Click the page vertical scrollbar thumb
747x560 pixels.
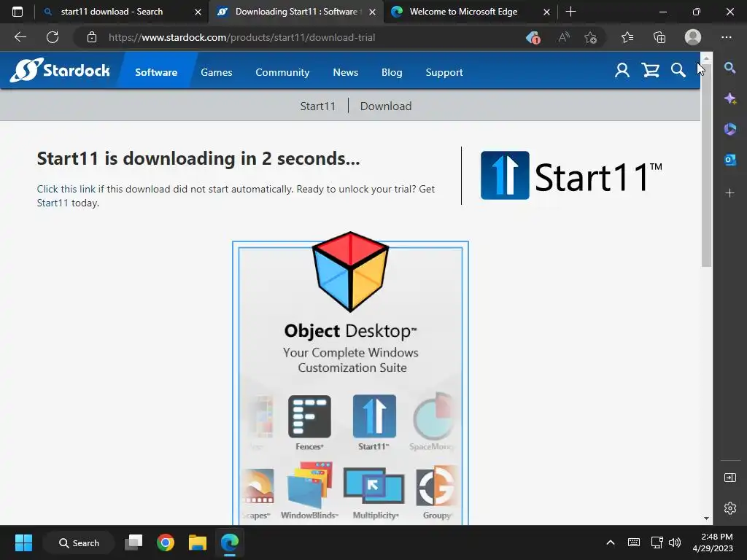(706, 164)
